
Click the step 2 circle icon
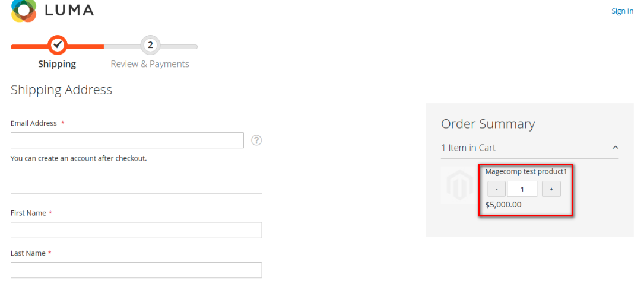tap(150, 44)
